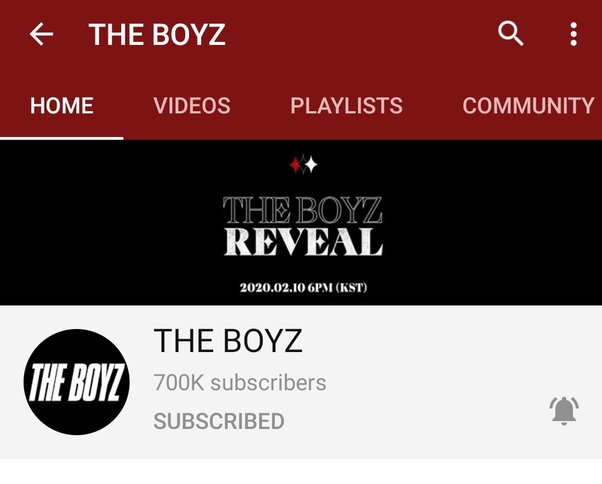The height and width of the screenshot is (484, 602).
Task: Tap THE BOYZ title in the header bar
Action: tap(157, 34)
